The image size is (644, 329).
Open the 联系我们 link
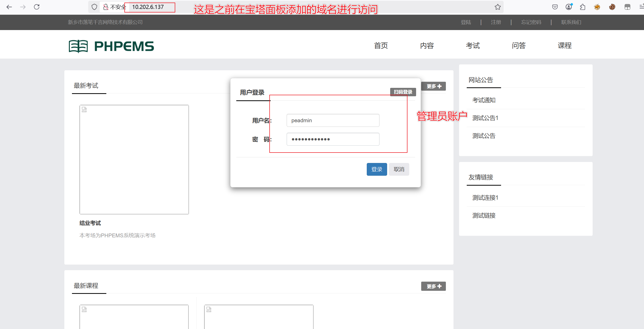coord(571,22)
